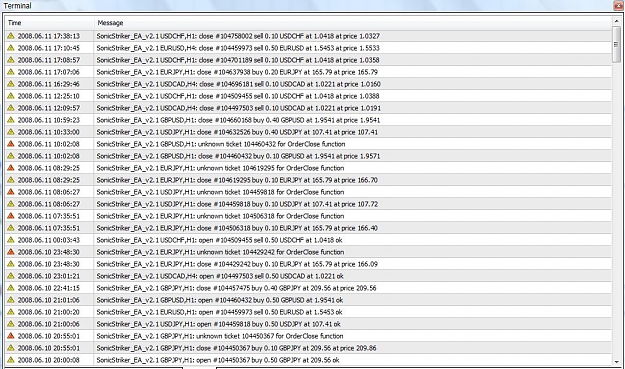
Task: Click the yellow warning icon of the 00:03:43 entry
Action: click(x=11, y=239)
